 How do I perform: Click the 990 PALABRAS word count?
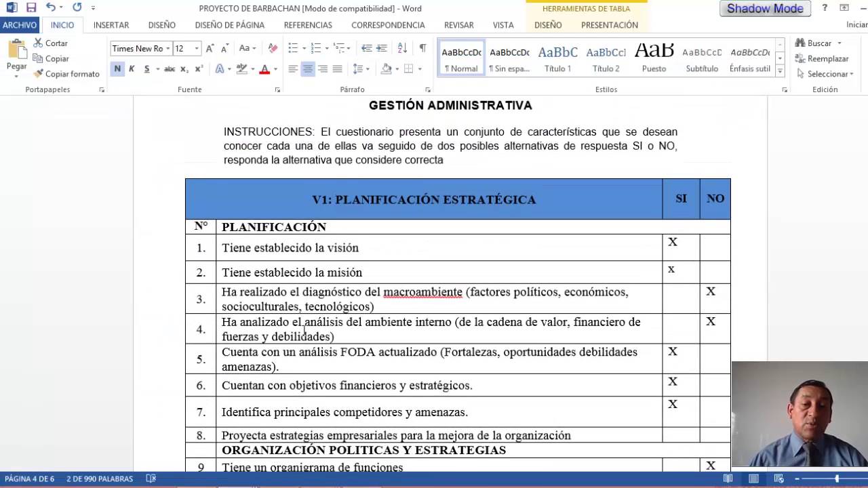(100, 479)
